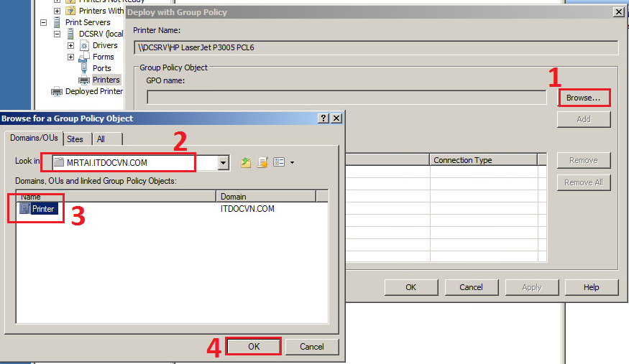This screenshot has height=364, width=629.
Task: Click the Printers node icon in tree
Action: coord(84,80)
